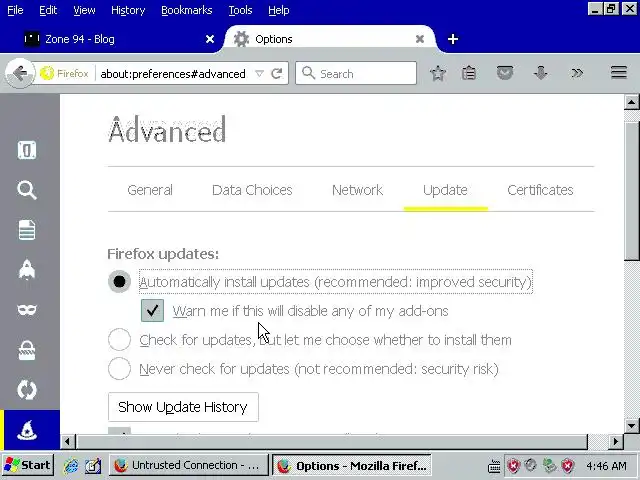Open the Edit menu
This screenshot has height=480, width=640.
pyautogui.click(x=48, y=10)
